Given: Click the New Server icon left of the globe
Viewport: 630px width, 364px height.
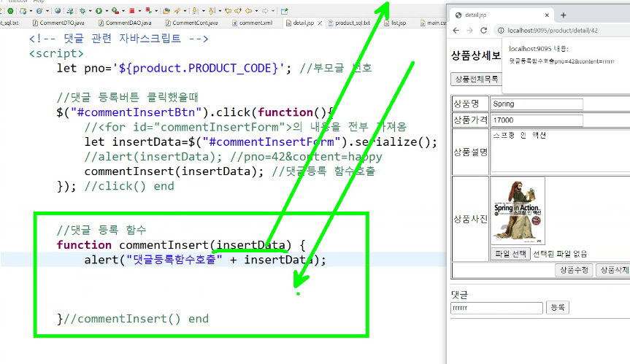Looking at the screenshot, I should point(39,11).
